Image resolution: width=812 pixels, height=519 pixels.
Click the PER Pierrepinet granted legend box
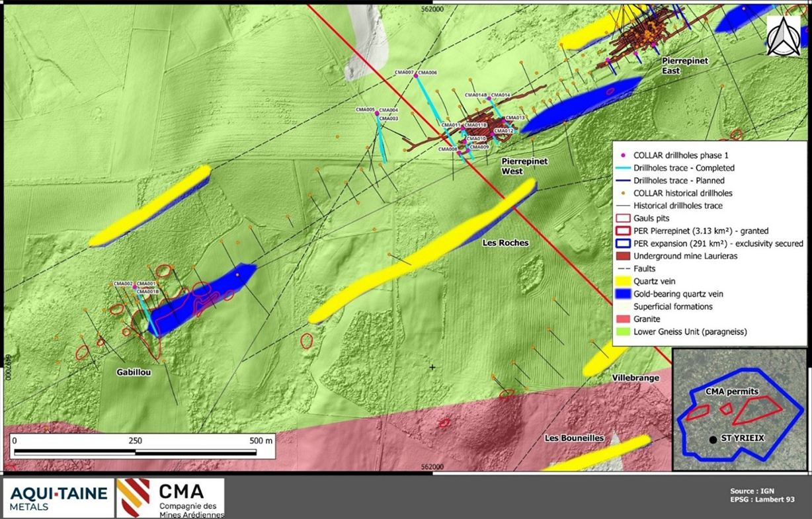tap(622, 231)
